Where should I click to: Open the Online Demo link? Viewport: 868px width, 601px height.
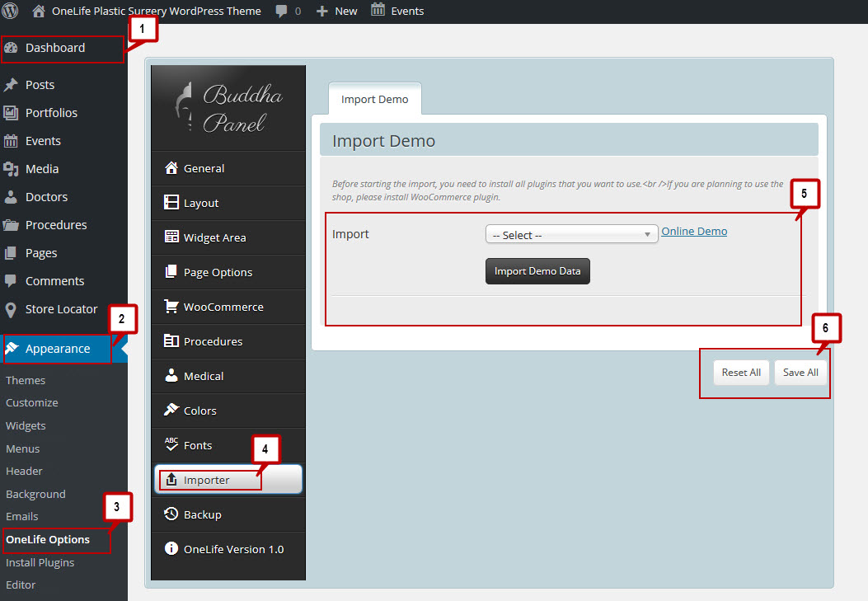tap(693, 231)
